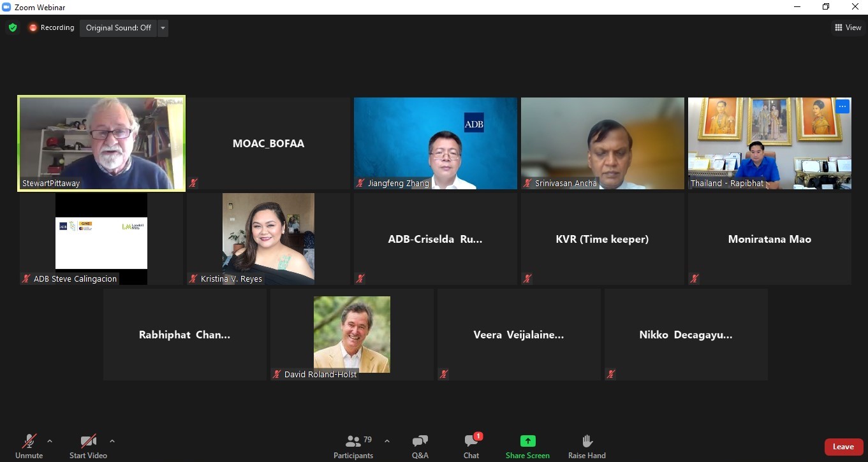Viewport: 868px width, 462px height.
Task: Click muted mic icon on Veera Veijalaine tile
Action: [444, 374]
